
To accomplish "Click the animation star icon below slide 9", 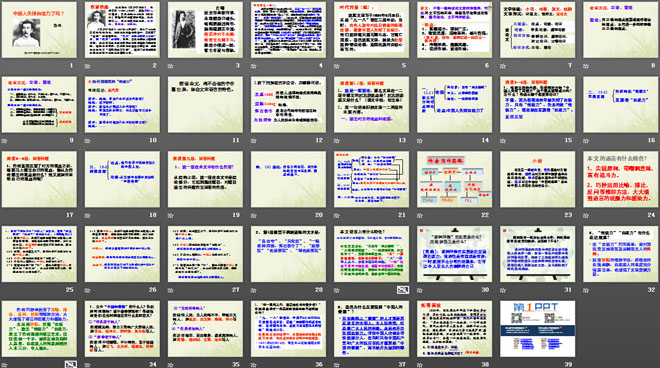I will click(x=5, y=141).
